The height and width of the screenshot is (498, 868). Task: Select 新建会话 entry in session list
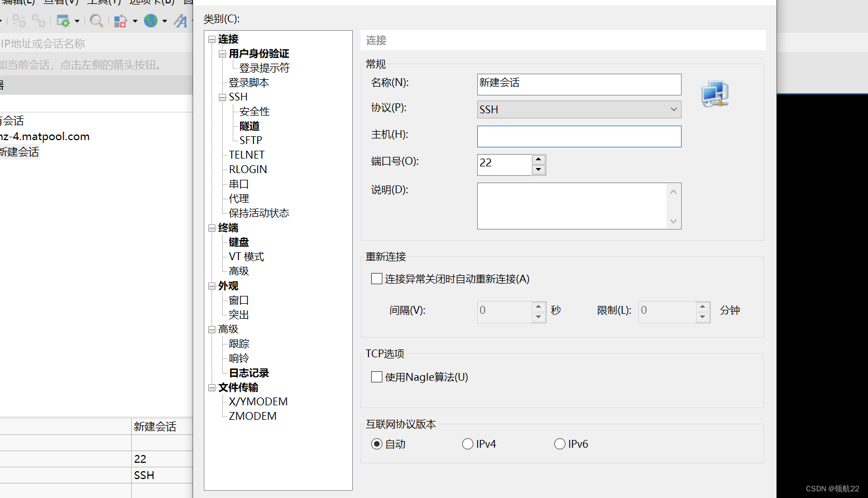pos(20,152)
